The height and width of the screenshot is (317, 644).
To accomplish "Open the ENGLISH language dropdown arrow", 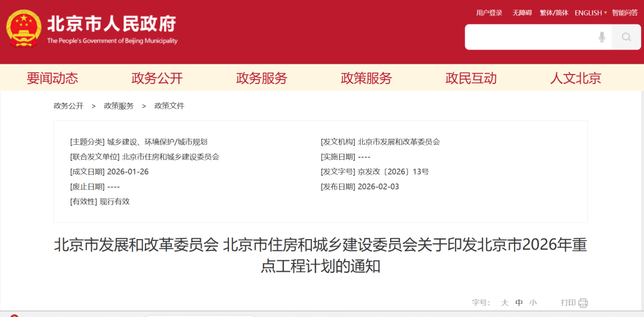I will point(605,13).
